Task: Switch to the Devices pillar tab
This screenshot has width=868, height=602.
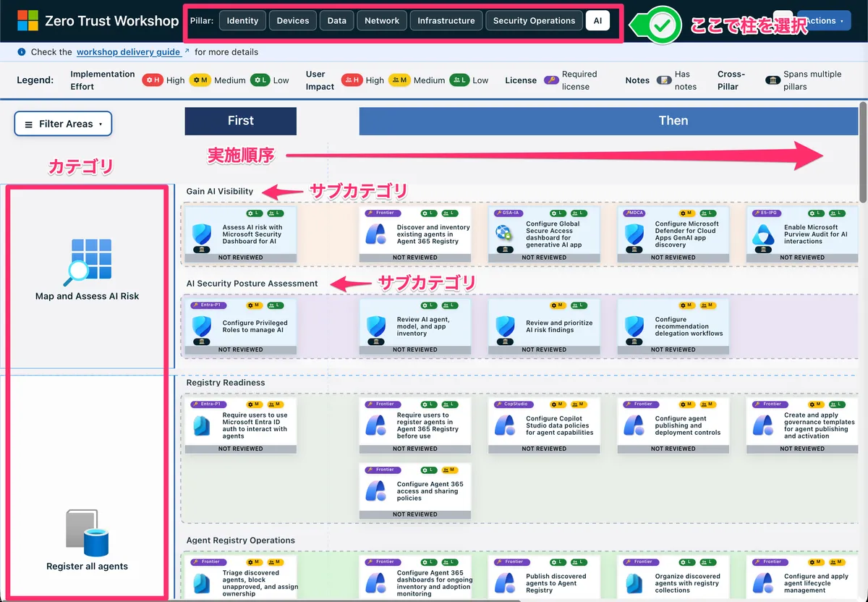Action: [x=293, y=21]
